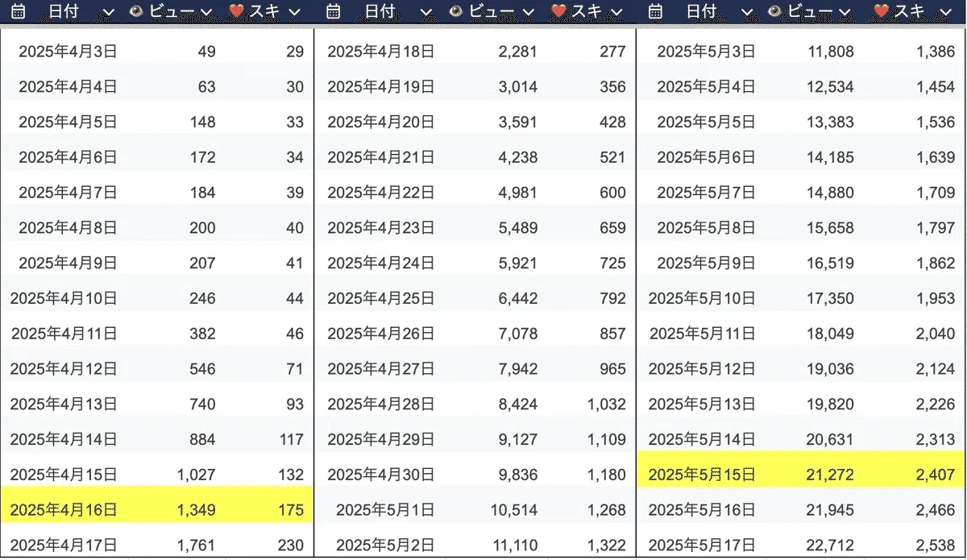Select the date cell 2025年5月1日

[385, 509]
